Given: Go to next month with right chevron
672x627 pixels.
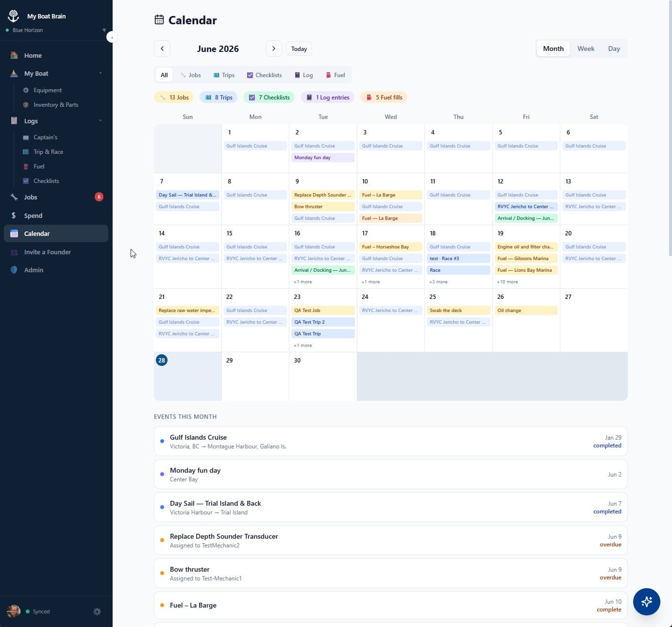Looking at the screenshot, I should (274, 49).
